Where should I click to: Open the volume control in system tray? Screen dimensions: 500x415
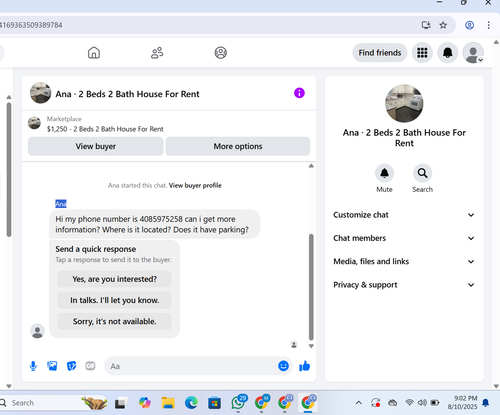click(x=422, y=403)
